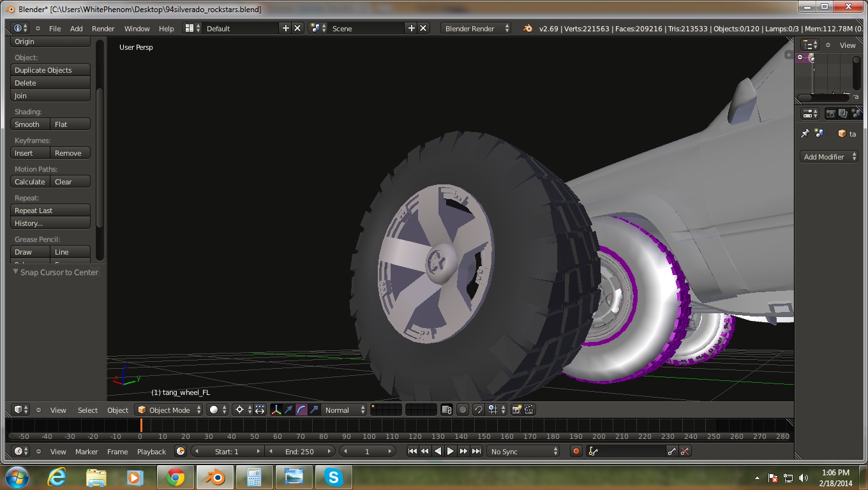Viewport: 868px width, 490px height.
Task: Jump to previous keyframe
Action: coord(425,451)
